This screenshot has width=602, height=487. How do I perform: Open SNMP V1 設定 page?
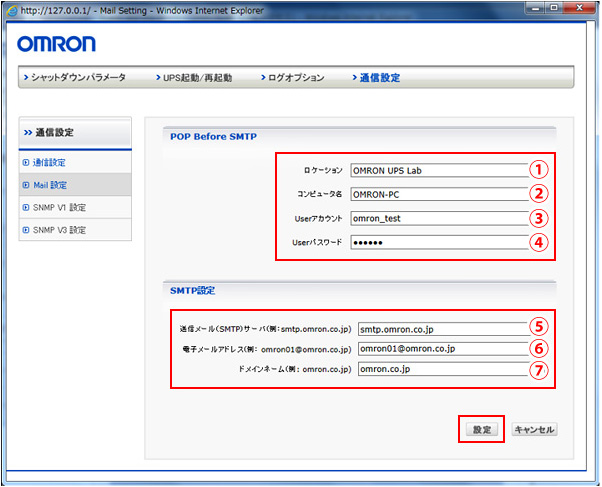tap(59, 207)
